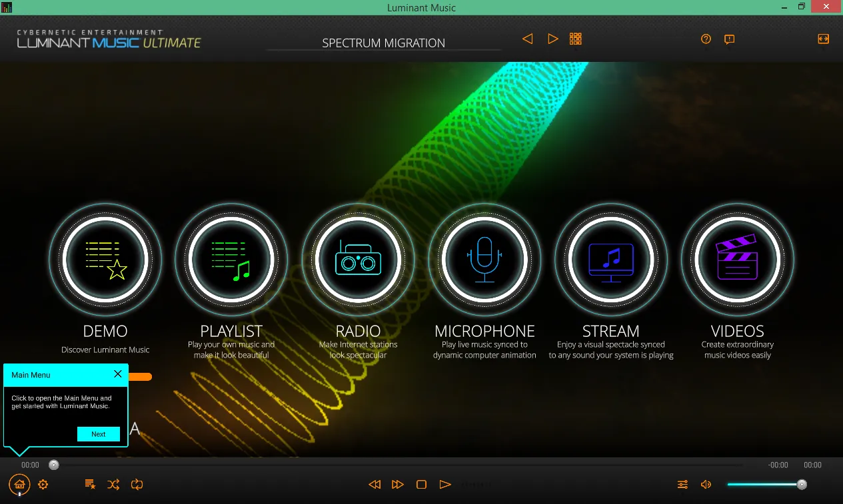Restore down the application window

(x=802, y=7)
